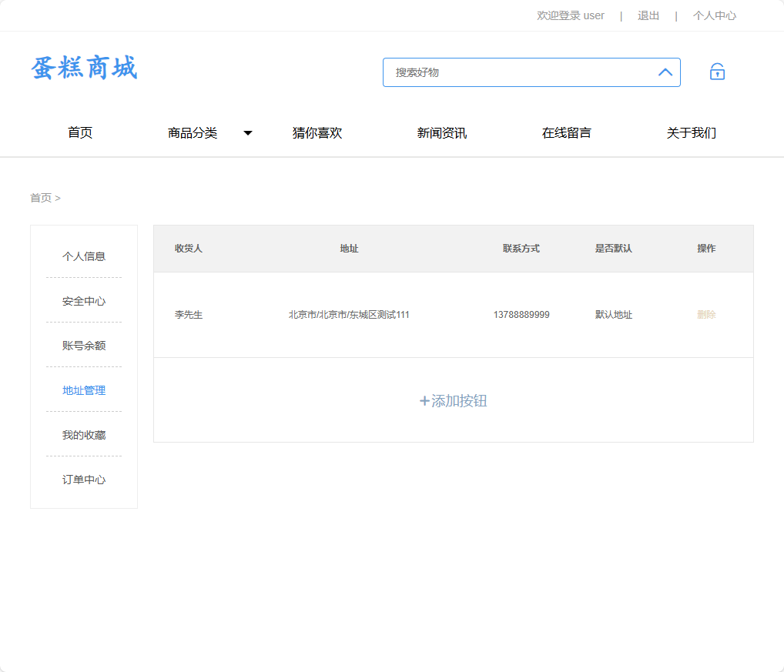Go to 订单中心 order center
Screen dimensions: 784x672
[x=83, y=480]
